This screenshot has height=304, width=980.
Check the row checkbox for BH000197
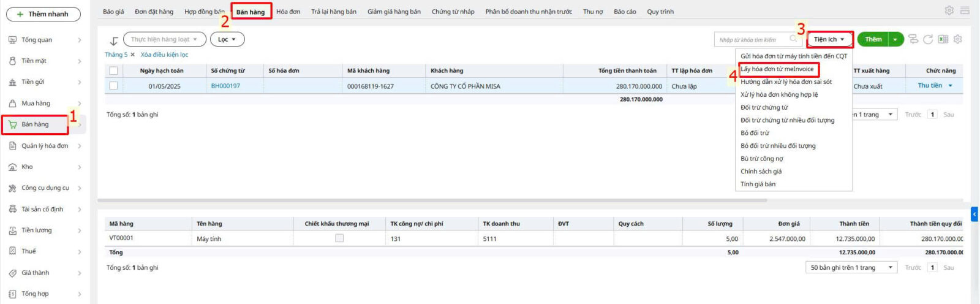tap(113, 86)
